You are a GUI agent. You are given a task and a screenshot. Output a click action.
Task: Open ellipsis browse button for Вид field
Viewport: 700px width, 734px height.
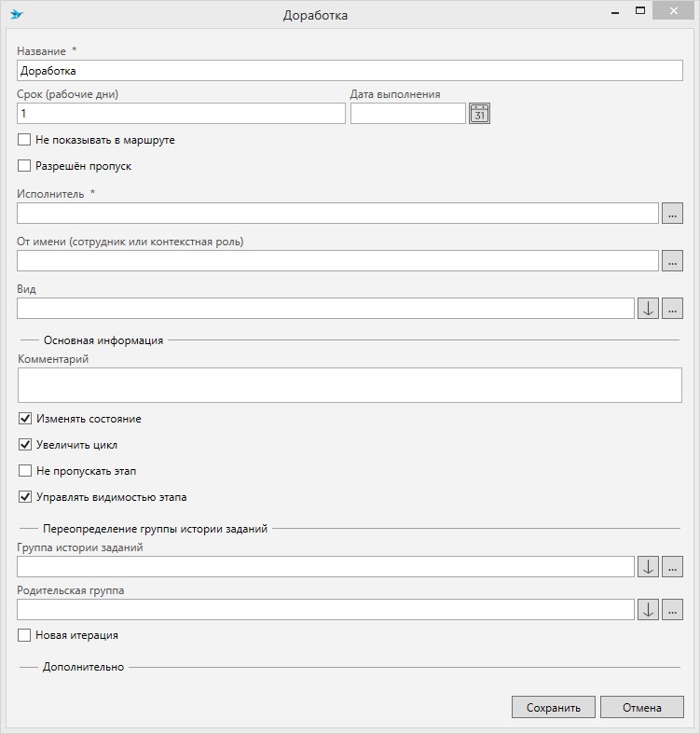point(672,309)
